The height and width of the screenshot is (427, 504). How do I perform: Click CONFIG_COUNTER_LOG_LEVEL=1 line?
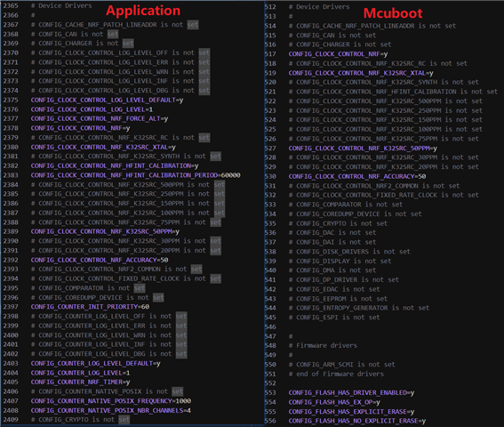80,373
